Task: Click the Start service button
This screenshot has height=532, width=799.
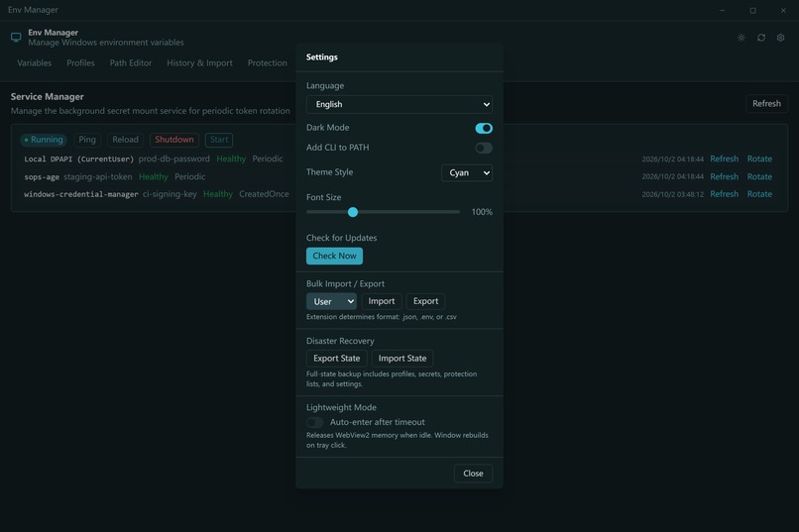Action: point(219,140)
